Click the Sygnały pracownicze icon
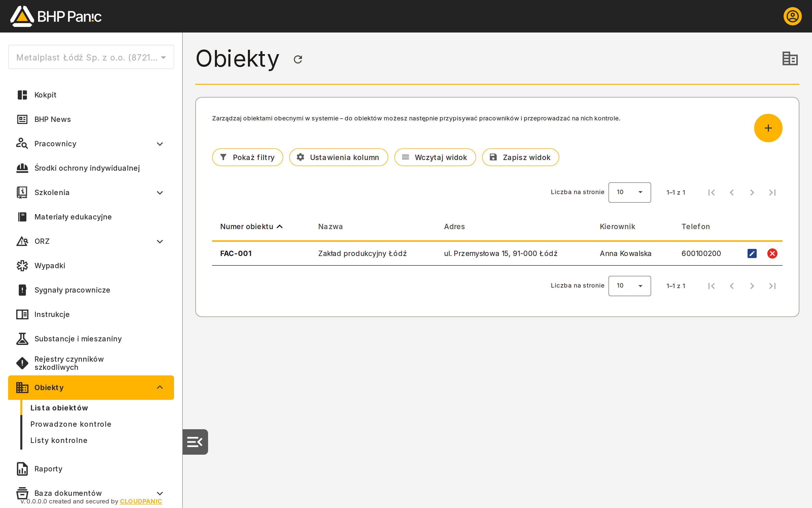The width and height of the screenshot is (812, 508). [x=22, y=290]
